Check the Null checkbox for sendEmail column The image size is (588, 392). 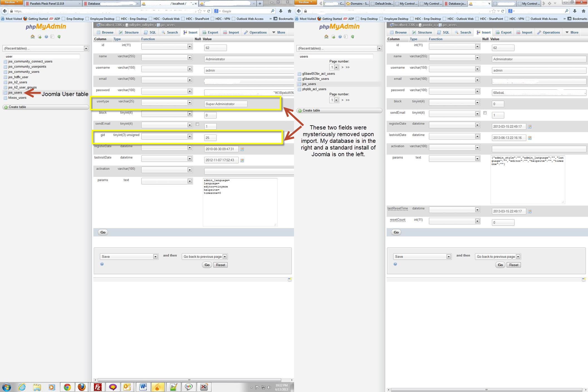pos(198,125)
